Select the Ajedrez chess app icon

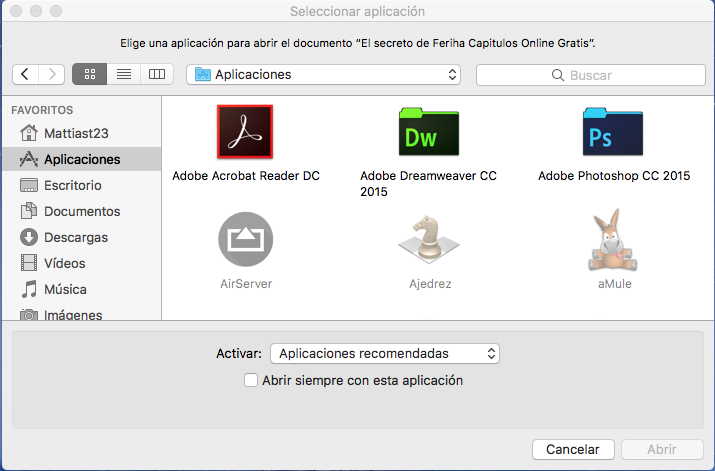429,239
